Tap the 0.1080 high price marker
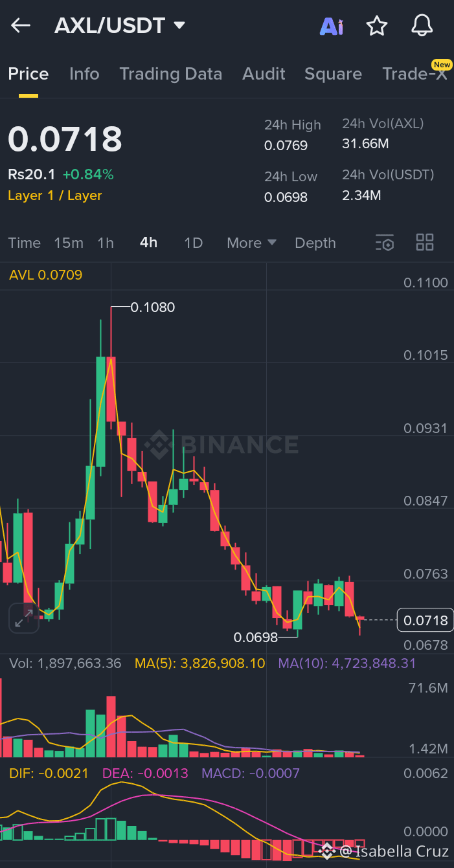This screenshot has height=868, width=454. point(153,307)
